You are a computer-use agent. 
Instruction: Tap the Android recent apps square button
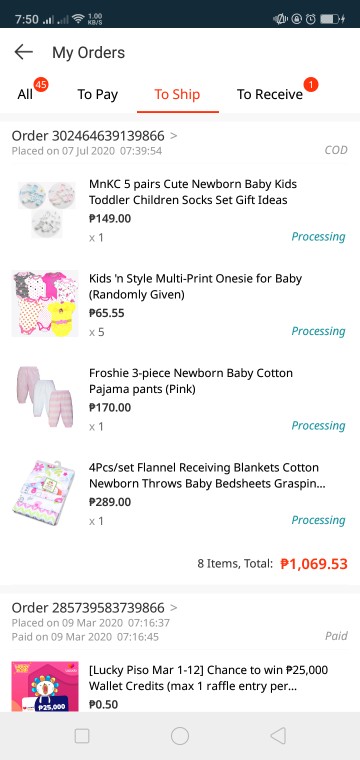(x=82, y=736)
